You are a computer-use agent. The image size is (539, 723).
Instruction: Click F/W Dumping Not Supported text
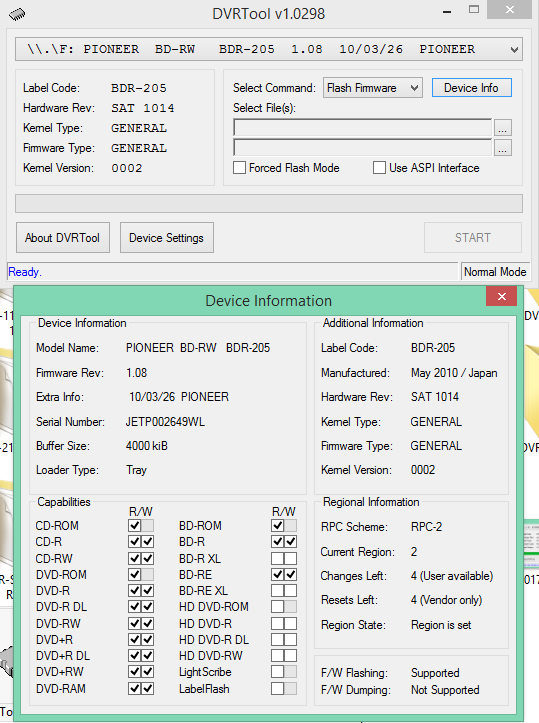445,690
